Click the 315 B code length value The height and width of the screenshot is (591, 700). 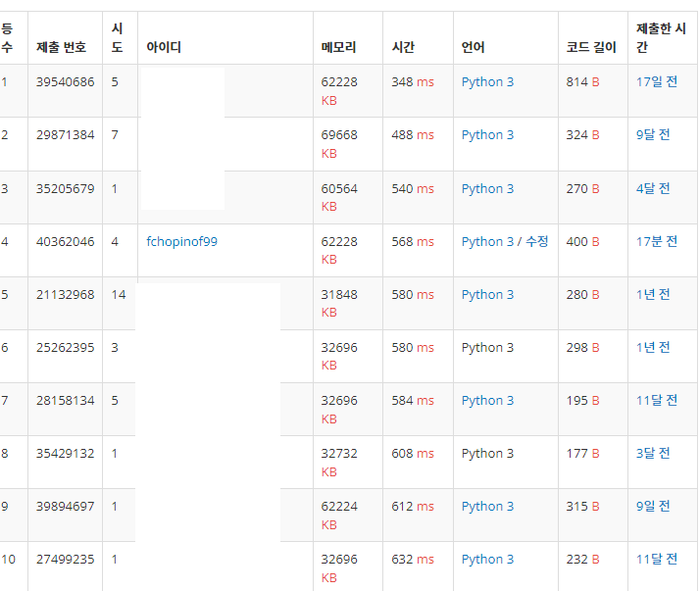(x=582, y=506)
